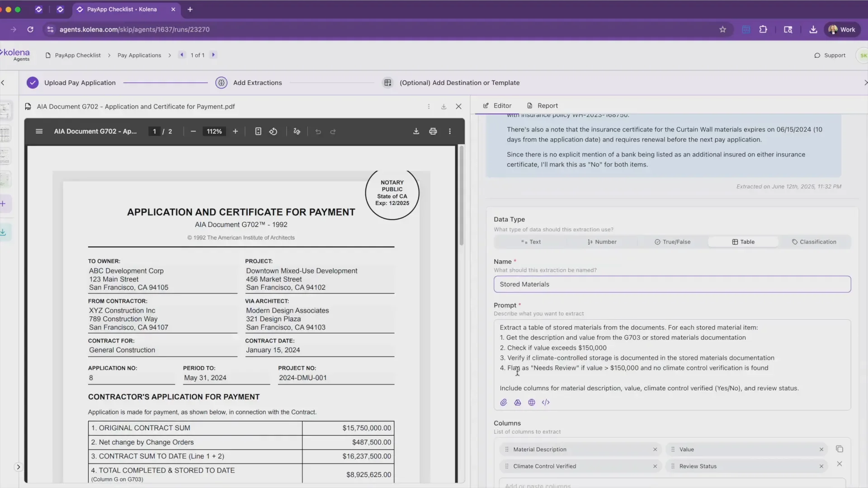Viewport: 868px width, 488px height.
Task: Copy the columns list using copy icon
Action: pyautogui.click(x=840, y=449)
